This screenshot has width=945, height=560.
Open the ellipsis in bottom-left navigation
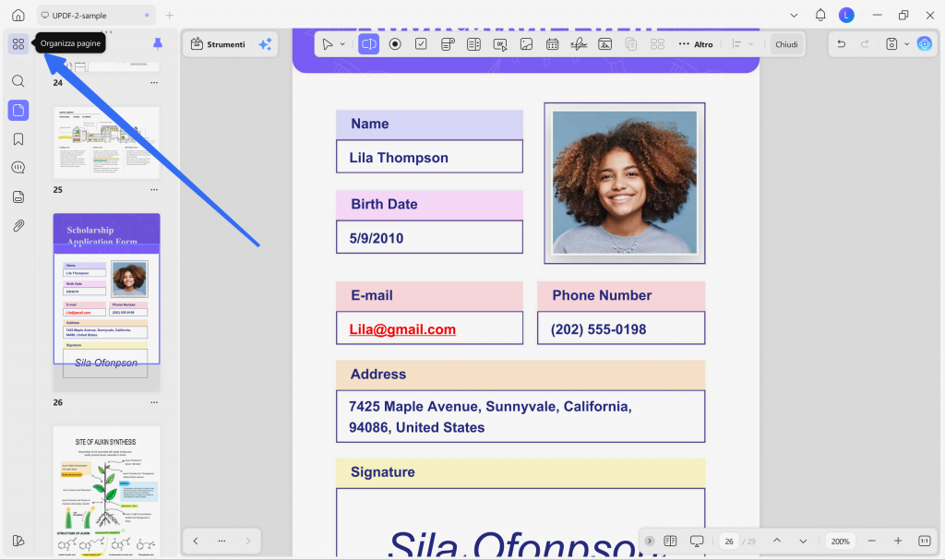coord(221,541)
